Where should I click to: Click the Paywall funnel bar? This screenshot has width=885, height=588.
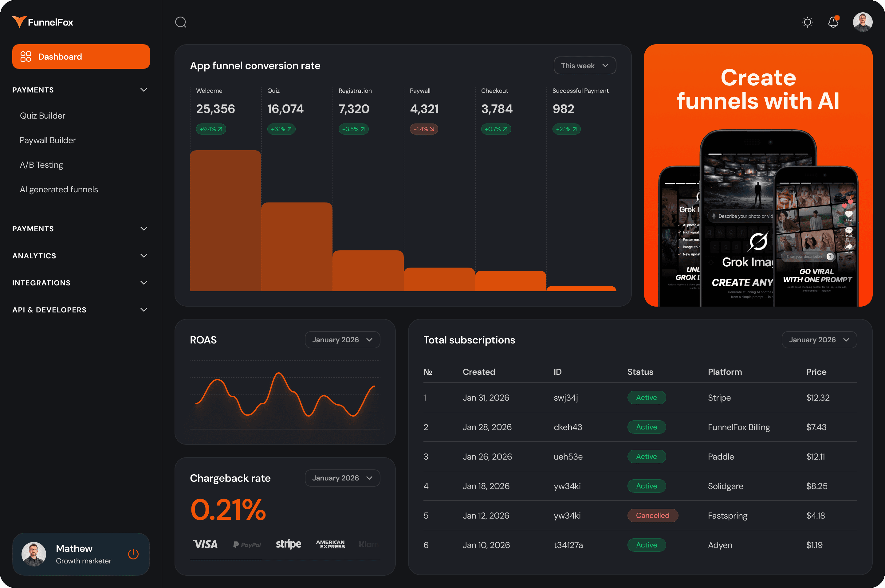[x=439, y=279]
